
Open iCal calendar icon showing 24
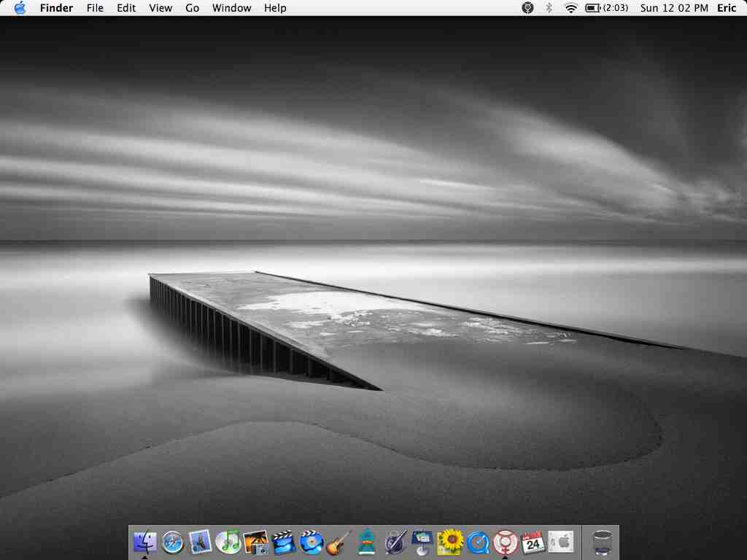click(x=533, y=542)
